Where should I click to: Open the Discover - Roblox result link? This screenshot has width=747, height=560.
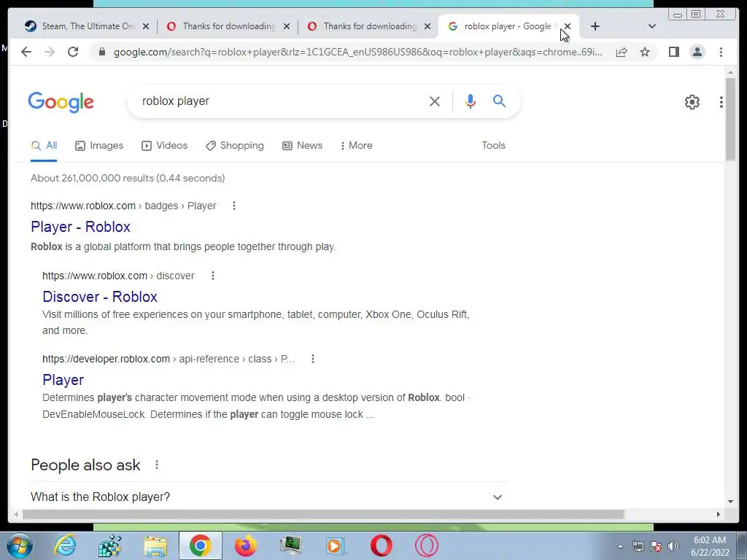[x=100, y=297]
